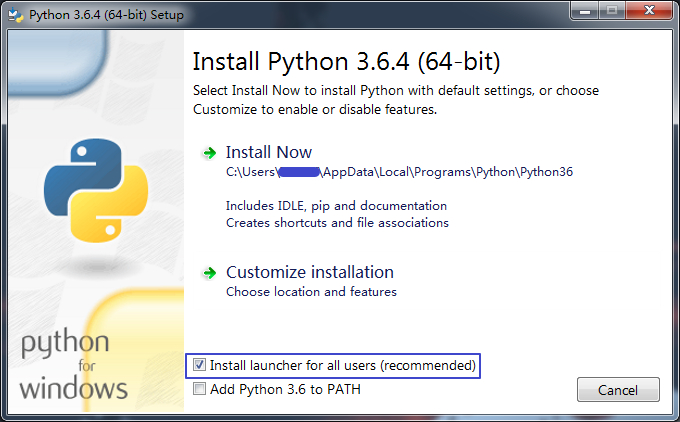This screenshot has height=422, width=680.
Task: Close the Python 3.6.4 Setup window
Action: pos(649,10)
